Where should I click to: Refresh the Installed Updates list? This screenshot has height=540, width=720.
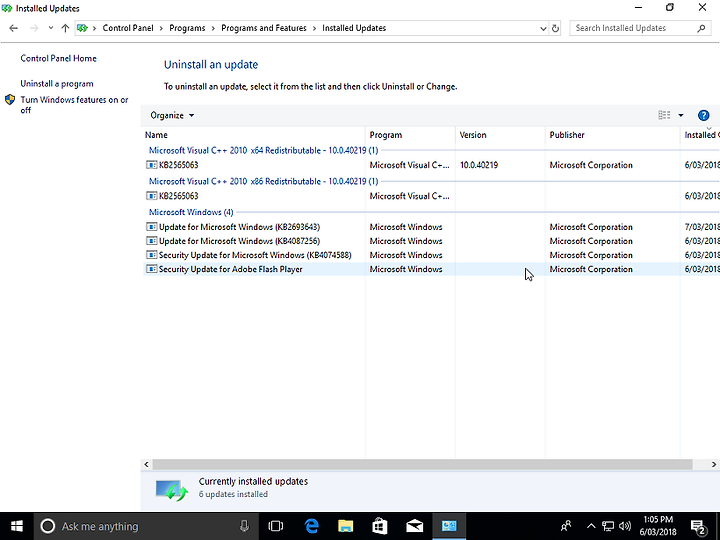(555, 28)
